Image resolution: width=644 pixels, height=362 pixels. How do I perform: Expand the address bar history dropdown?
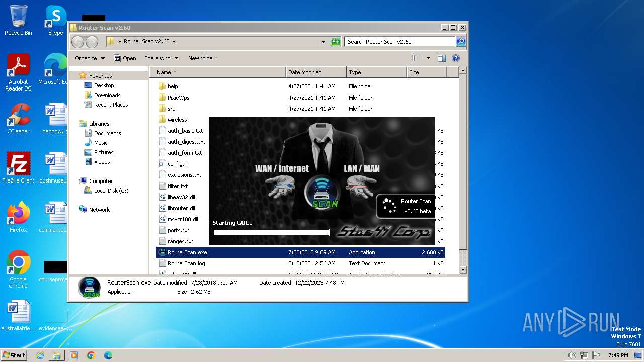(323, 42)
